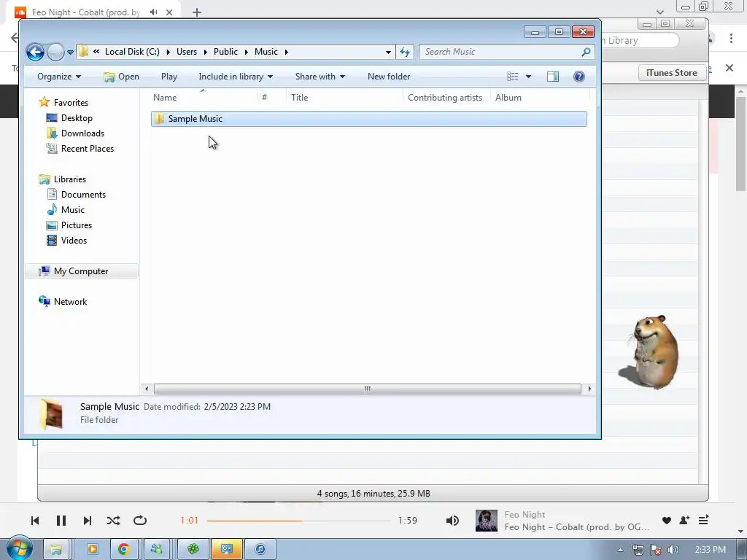This screenshot has height=560, width=747.
Task: Click the Feo Night track artwork thumbnail
Action: coord(487,521)
